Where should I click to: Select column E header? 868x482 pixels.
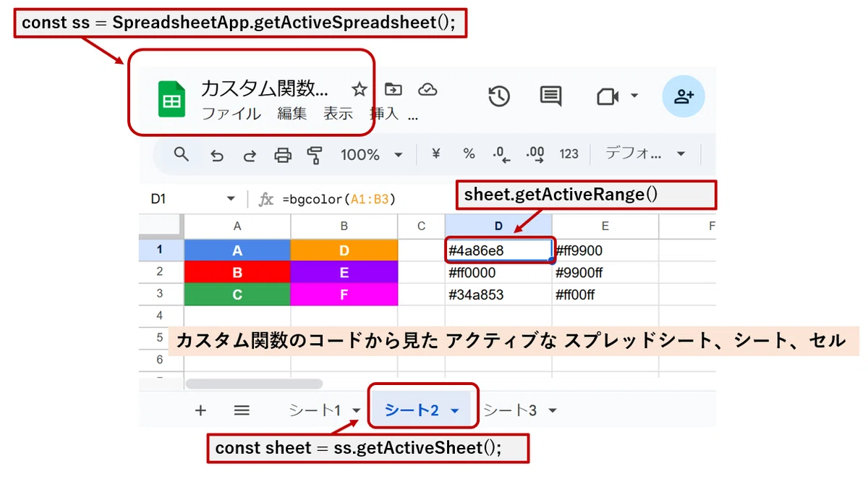pyautogui.click(x=605, y=227)
